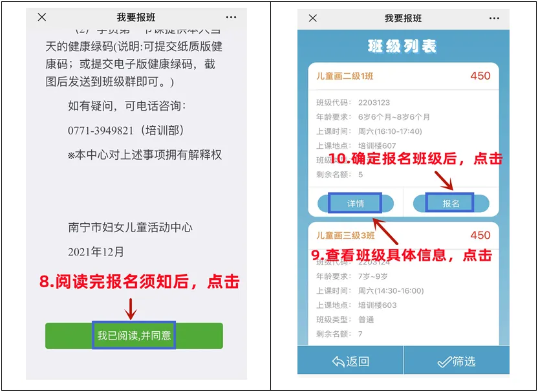Viewport: 538px width, 392px height.
Task: Open the 儿童画二级1班 class title
Action: tap(345, 76)
